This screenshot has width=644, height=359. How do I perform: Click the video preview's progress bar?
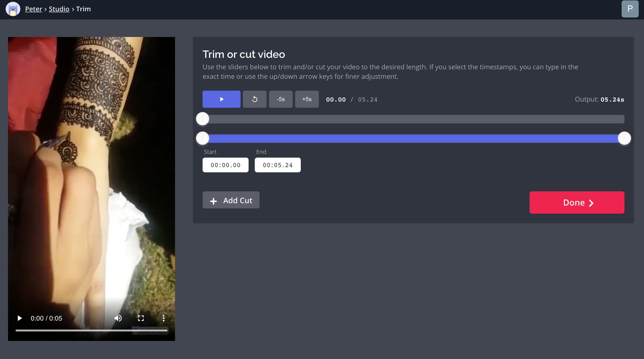click(91, 330)
